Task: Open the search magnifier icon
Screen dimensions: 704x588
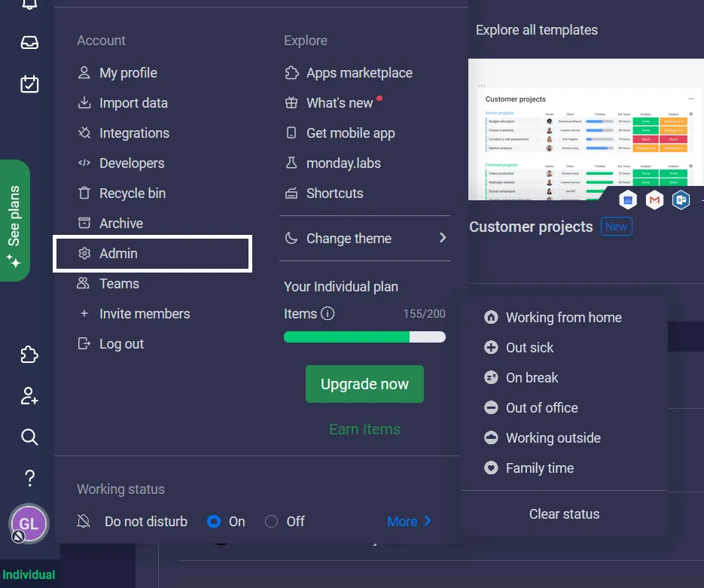Action: coord(29,437)
